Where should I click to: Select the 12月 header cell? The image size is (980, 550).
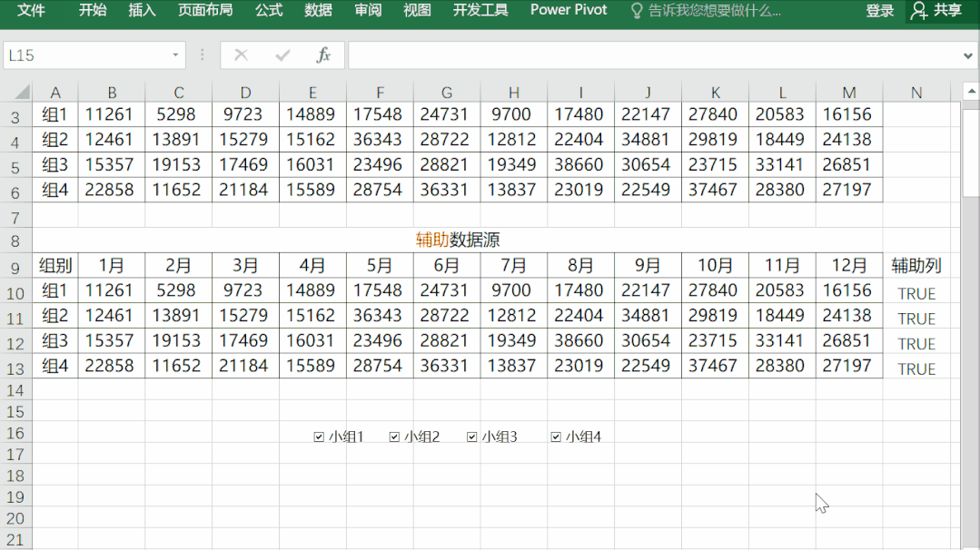[x=848, y=265]
